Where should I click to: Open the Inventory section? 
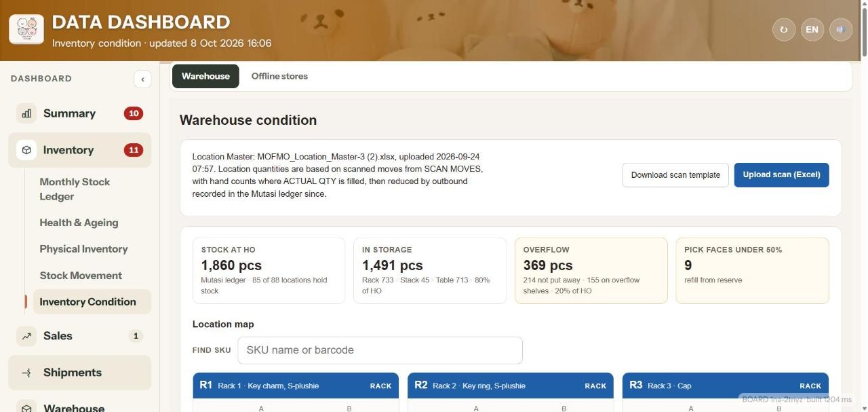(79, 150)
